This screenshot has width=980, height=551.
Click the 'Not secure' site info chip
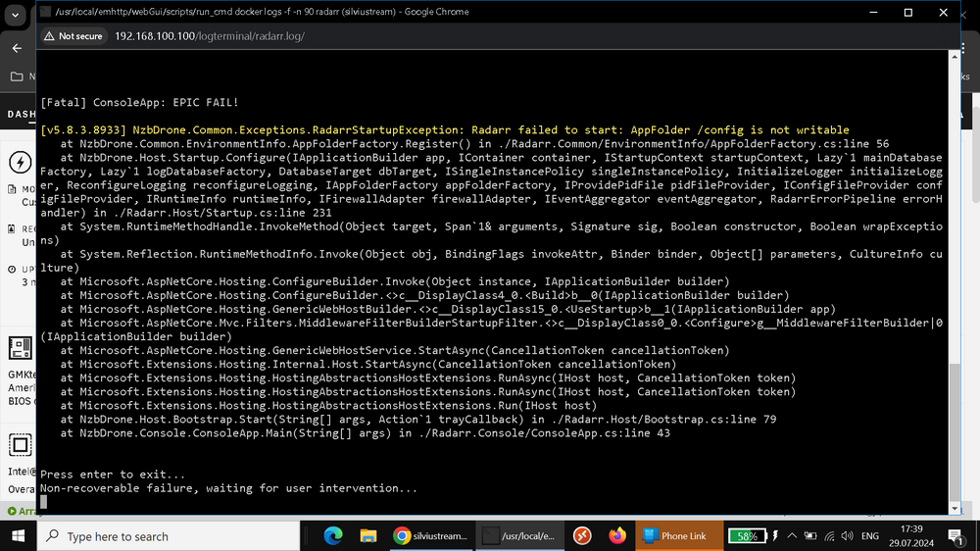pos(73,36)
